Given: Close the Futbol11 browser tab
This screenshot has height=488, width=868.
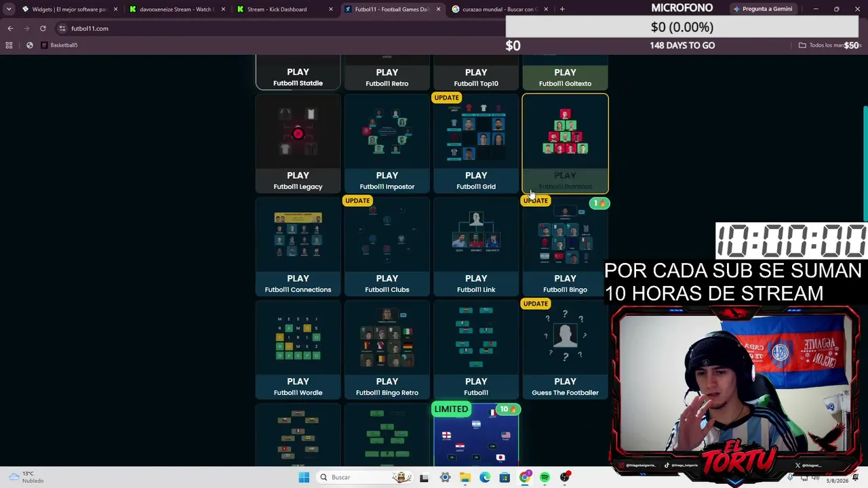Looking at the screenshot, I should 438,9.
